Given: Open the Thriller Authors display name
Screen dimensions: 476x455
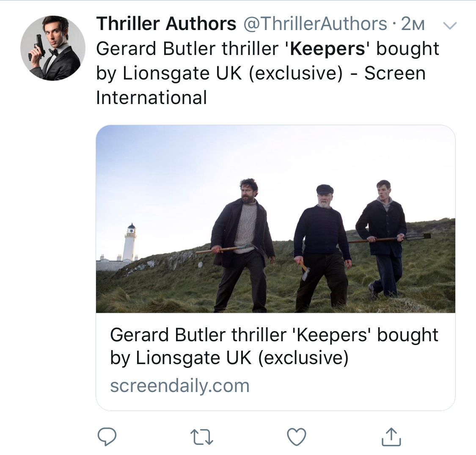Looking at the screenshot, I should [166, 24].
